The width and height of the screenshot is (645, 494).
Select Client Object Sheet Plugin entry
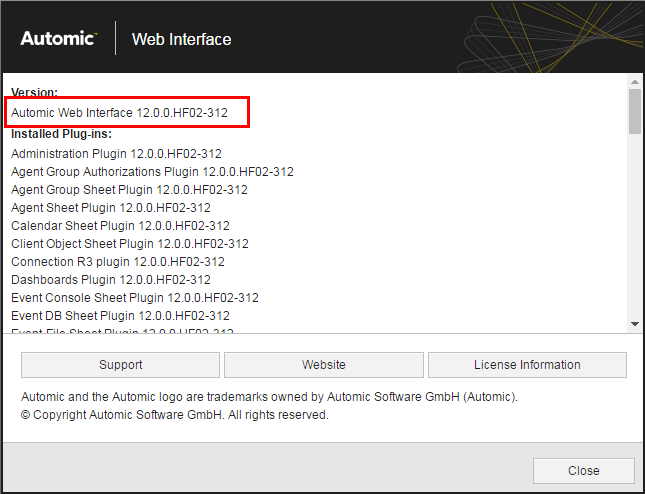coord(130,244)
